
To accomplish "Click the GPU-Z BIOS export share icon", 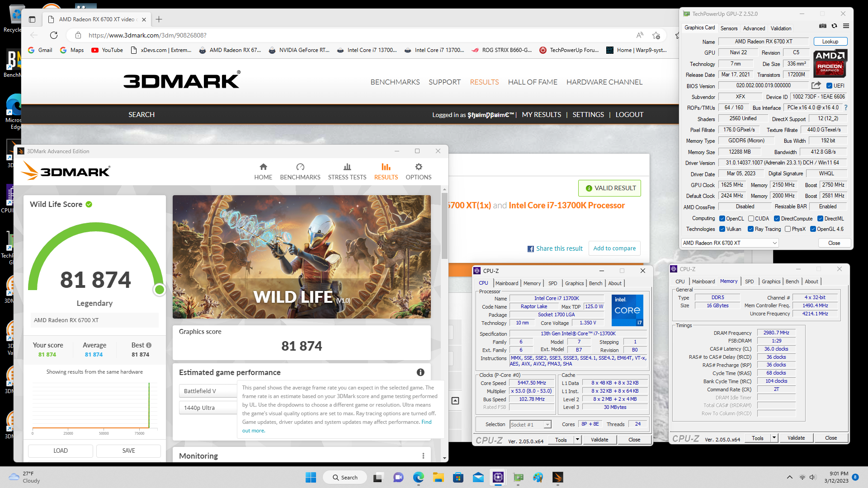I will [x=816, y=85].
